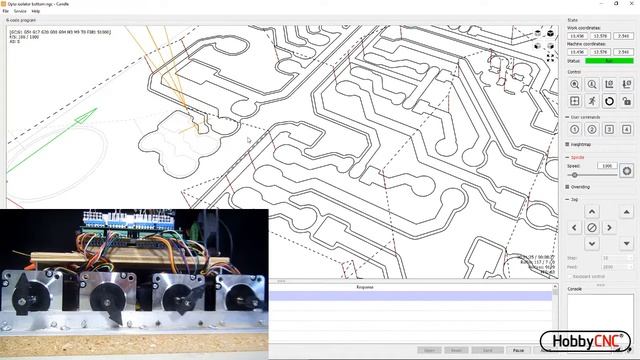This screenshot has width=640, height=360.
Task: Switch visualizer to top view cube
Action: point(538,33)
